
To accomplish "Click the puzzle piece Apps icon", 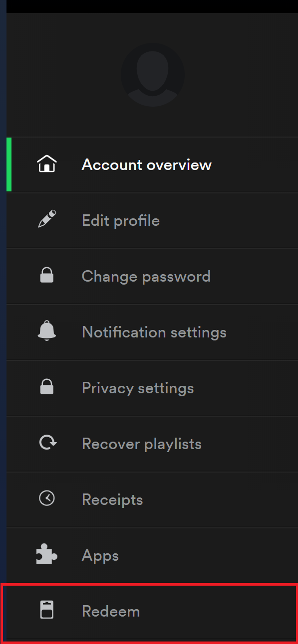I will point(47,555).
